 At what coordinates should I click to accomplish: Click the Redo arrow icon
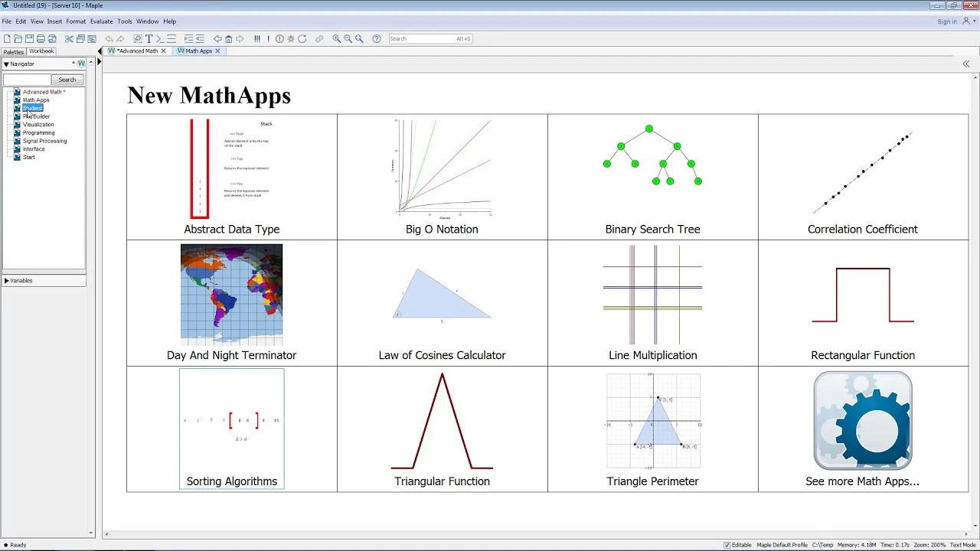click(120, 38)
